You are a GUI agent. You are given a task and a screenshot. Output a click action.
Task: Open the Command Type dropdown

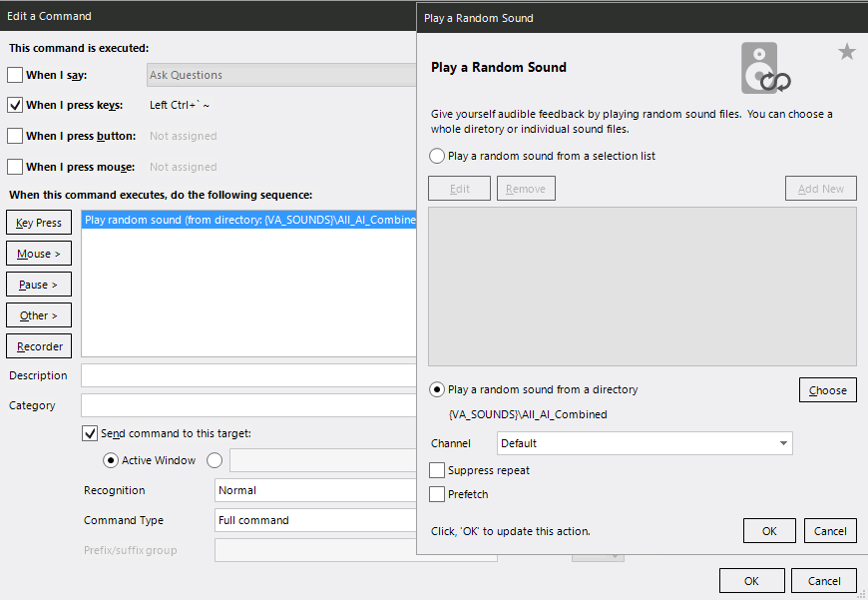[x=315, y=520]
